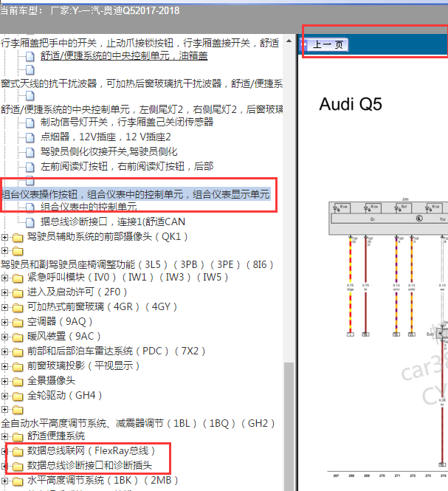Click folder icon for 前部和后部泊车雷达系统
The image size is (448, 491).
(18, 352)
